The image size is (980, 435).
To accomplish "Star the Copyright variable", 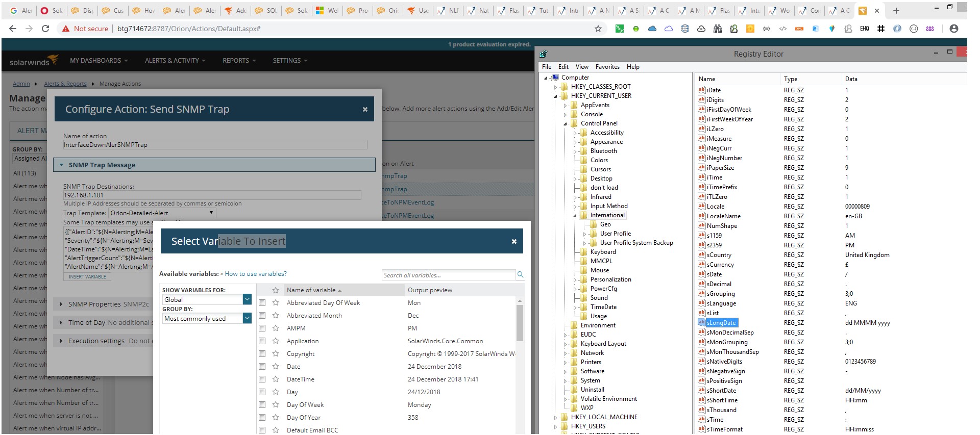I will pyautogui.click(x=276, y=354).
